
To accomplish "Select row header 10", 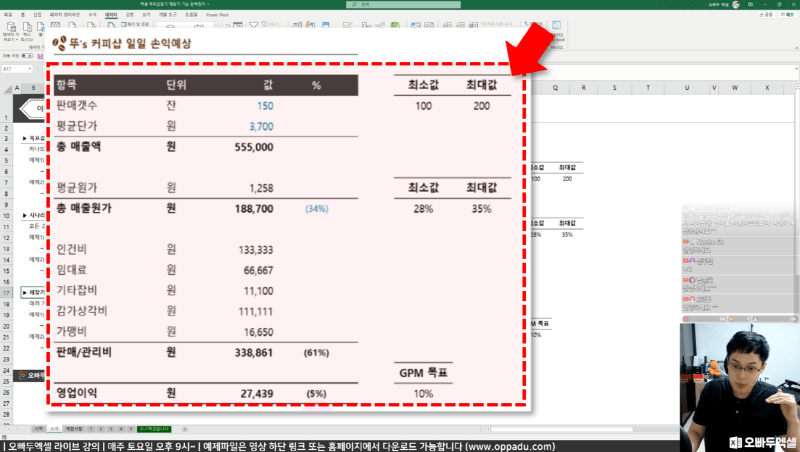I will [7, 215].
